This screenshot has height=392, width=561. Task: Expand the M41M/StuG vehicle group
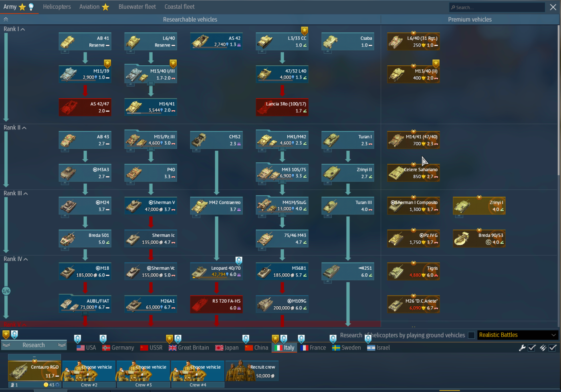pyautogui.click(x=282, y=214)
